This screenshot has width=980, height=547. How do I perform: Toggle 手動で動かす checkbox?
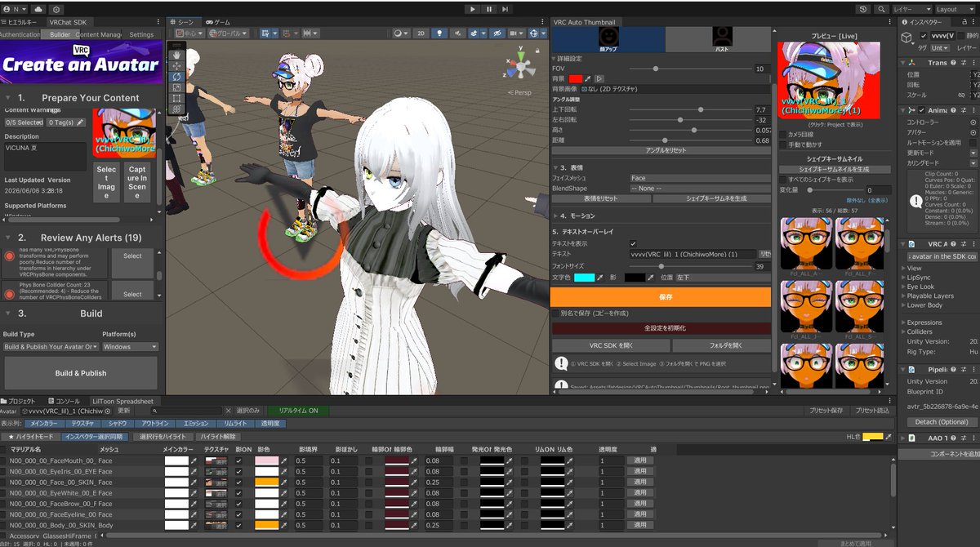[x=782, y=145]
